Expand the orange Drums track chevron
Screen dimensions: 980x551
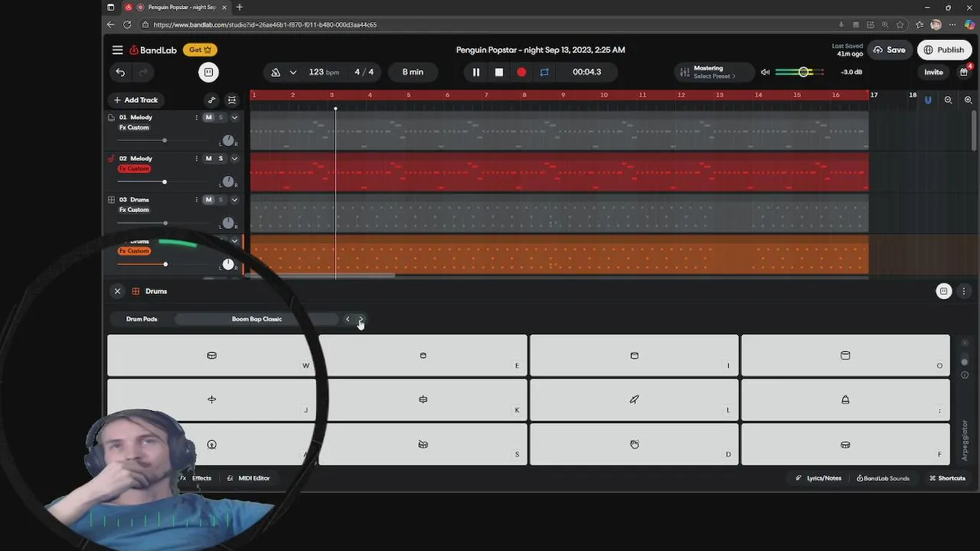pos(234,241)
